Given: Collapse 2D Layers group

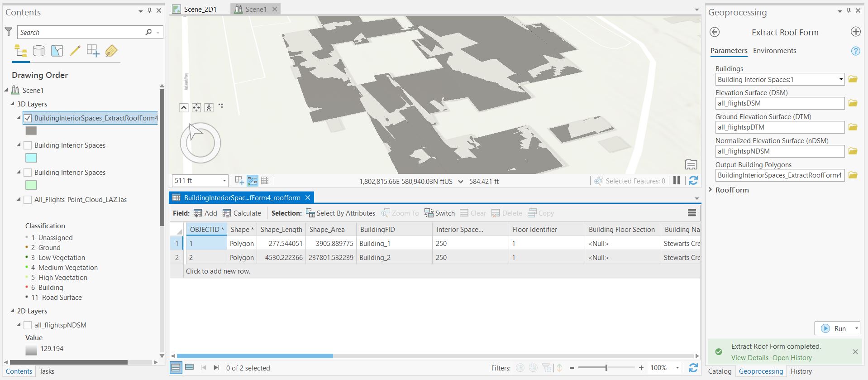Looking at the screenshot, I should coord(12,311).
